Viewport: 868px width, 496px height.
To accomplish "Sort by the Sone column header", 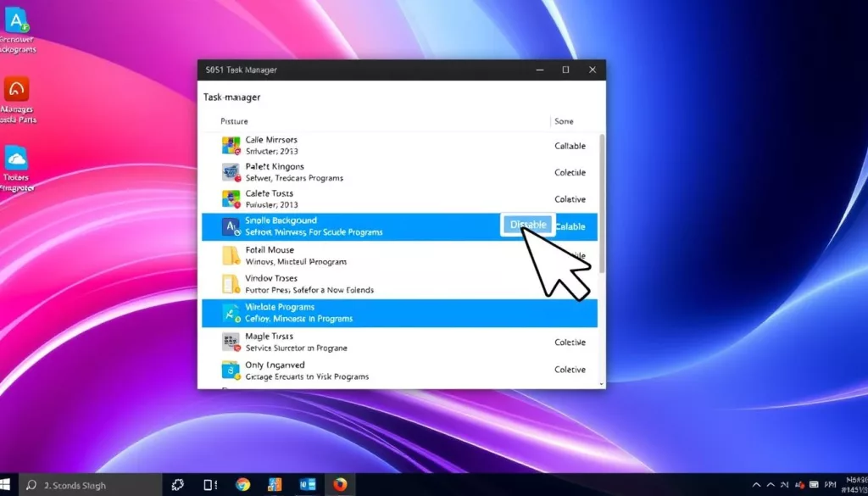I will 564,121.
